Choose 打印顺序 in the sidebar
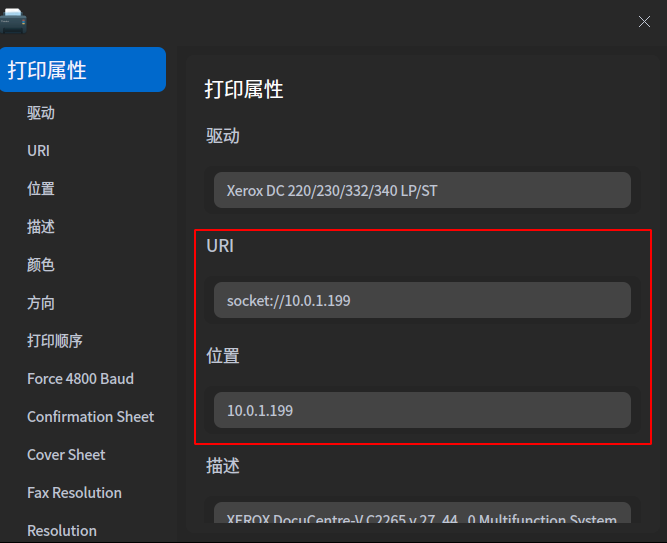The height and width of the screenshot is (543, 667). pyautogui.click(x=55, y=341)
